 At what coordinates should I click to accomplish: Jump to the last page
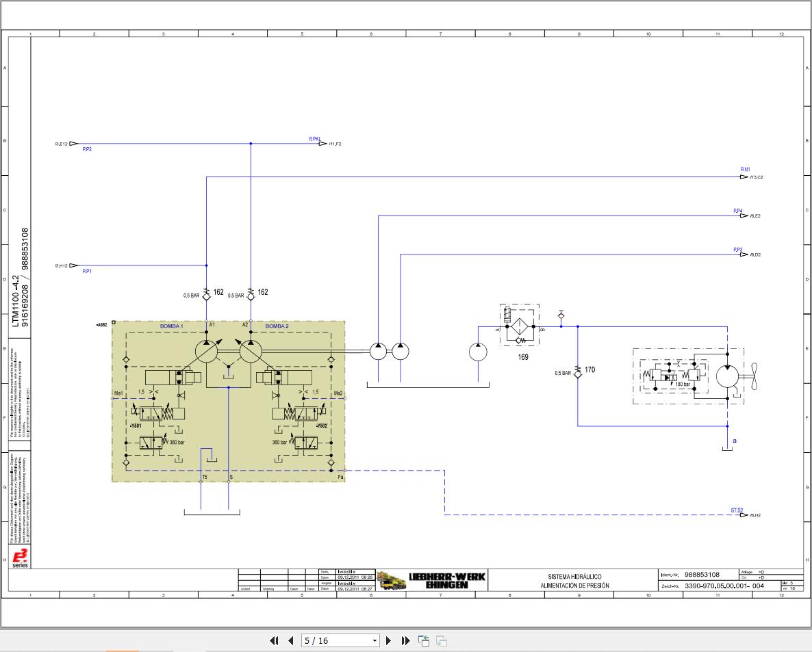click(x=405, y=640)
